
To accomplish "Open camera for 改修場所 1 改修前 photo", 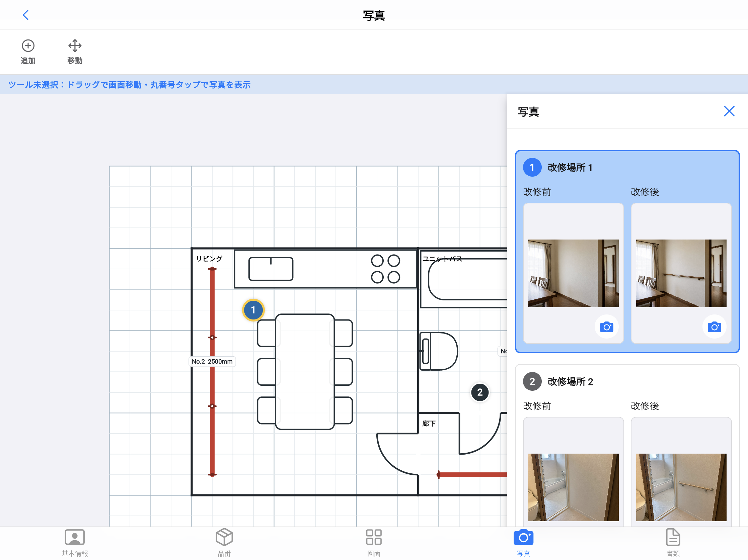I will click(x=606, y=327).
